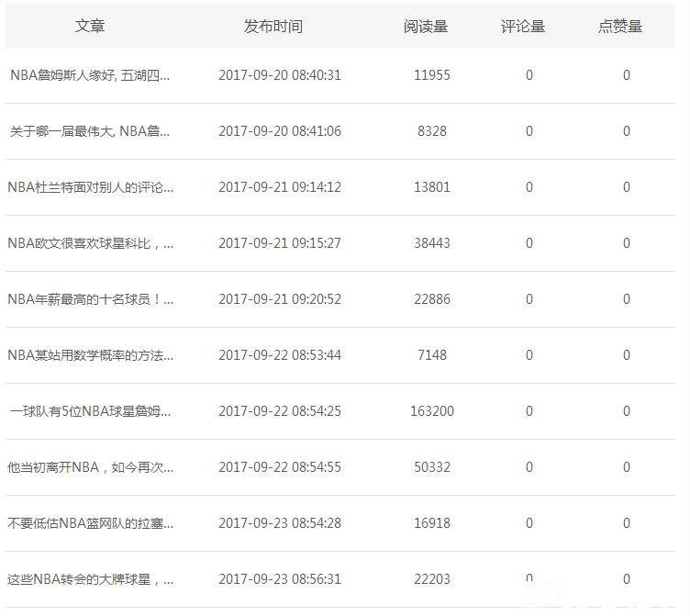The width and height of the screenshot is (690, 616).
Task: Select the read count 163200 cell
Action: coord(432,411)
